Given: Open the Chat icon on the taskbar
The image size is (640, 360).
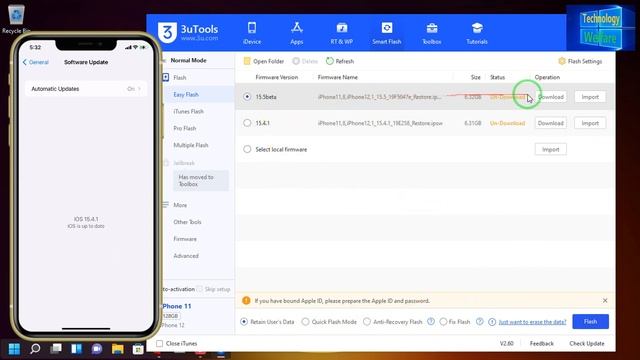Looking at the screenshot, I should pos(97,349).
